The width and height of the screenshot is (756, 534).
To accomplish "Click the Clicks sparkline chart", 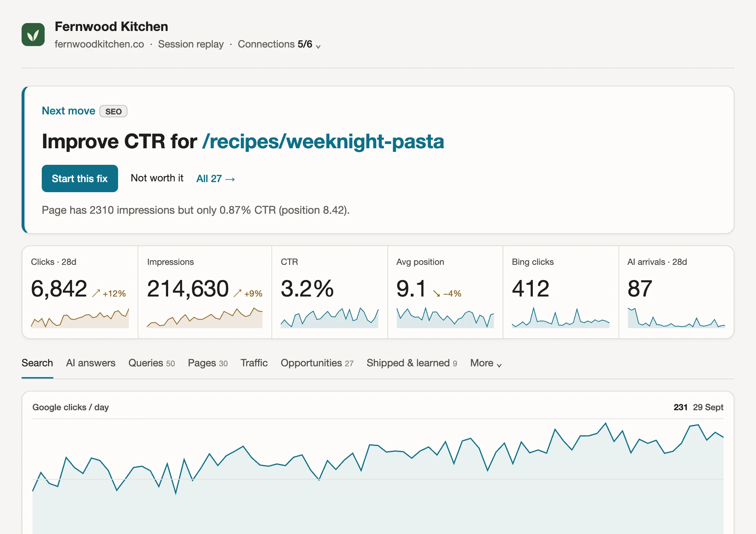I will pos(80,318).
